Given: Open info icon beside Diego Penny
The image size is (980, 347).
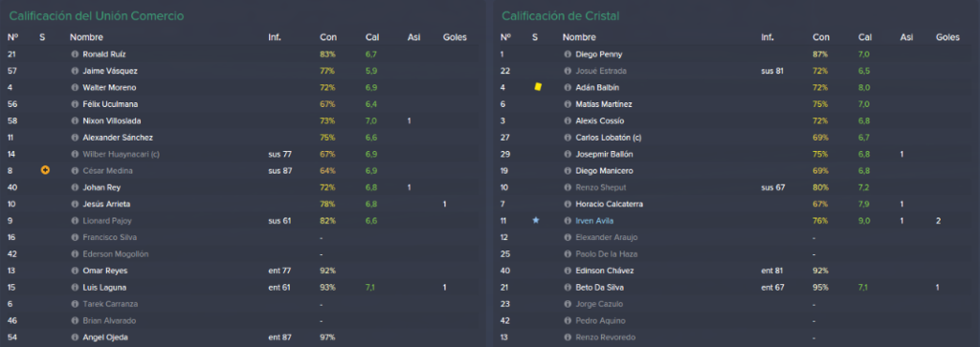Looking at the screenshot, I should pyautogui.click(x=568, y=54).
